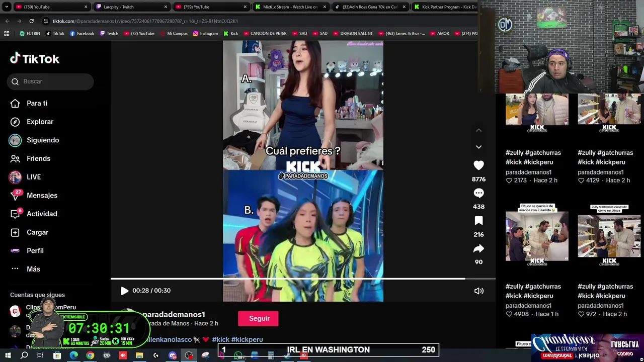Open the Siguiendo feed
The image size is (644, 362).
(x=34, y=140)
